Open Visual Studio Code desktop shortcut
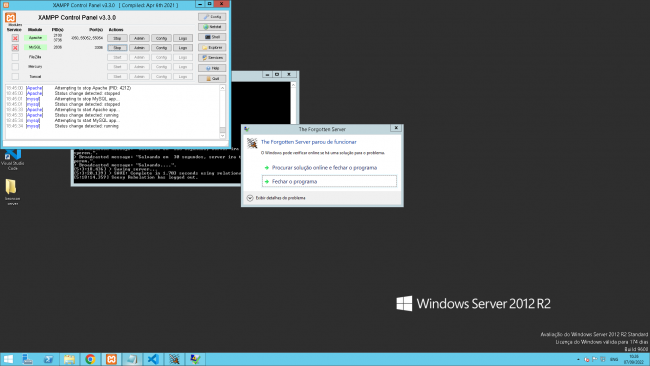Viewport: 650px width, 366px height. point(12,160)
